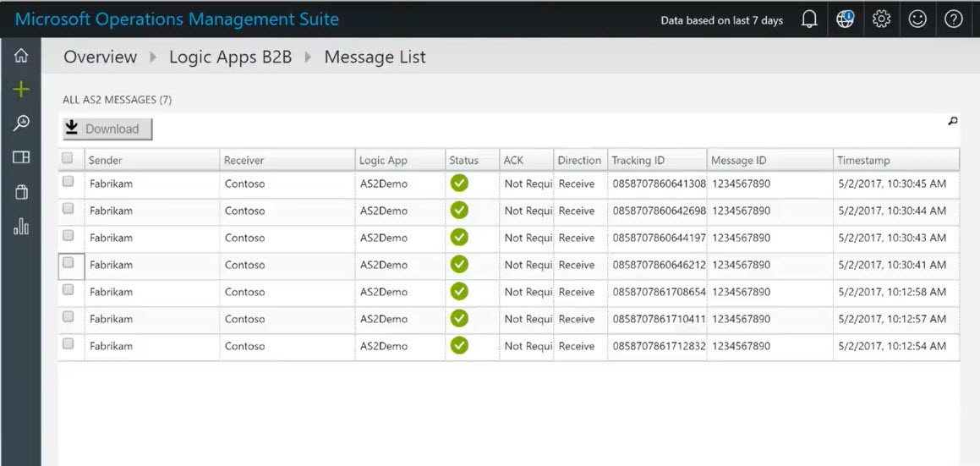Screen dimensions: 980x466
Task: Open the Home icon in sidebar
Action: click(20, 56)
